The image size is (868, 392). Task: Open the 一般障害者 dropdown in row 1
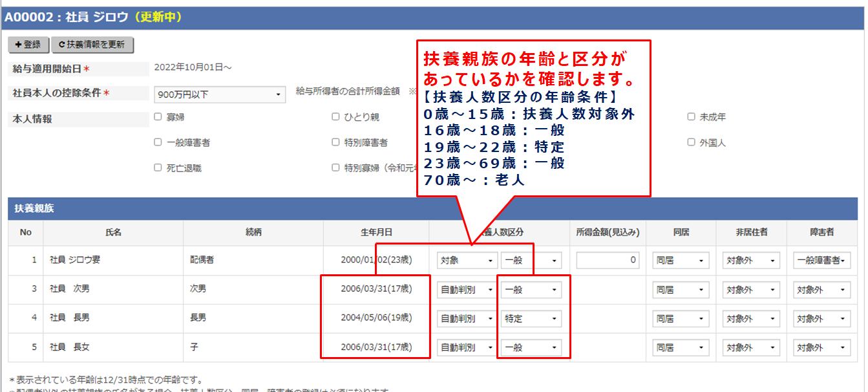click(x=821, y=259)
